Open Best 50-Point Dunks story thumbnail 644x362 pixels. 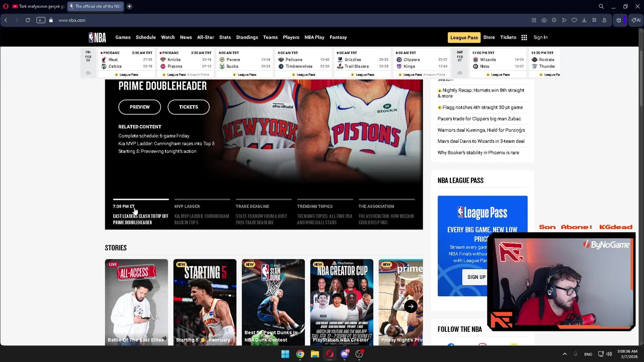coord(273,302)
